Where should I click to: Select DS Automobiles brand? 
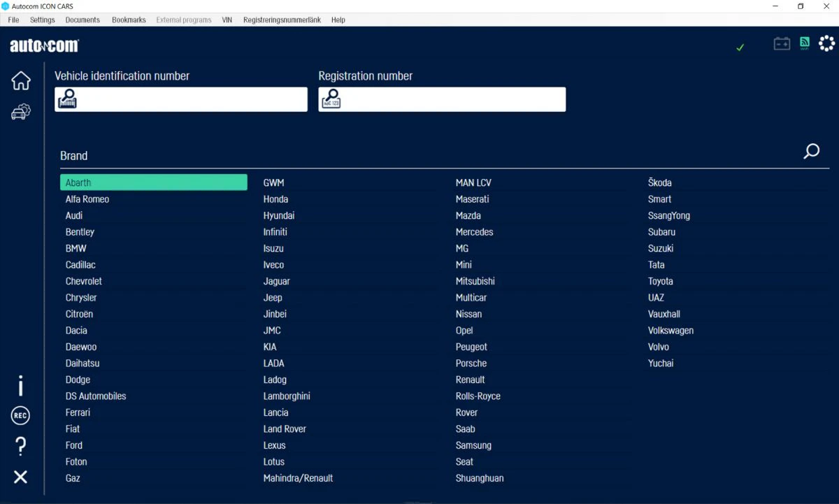pyautogui.click(x=96, y=396)
